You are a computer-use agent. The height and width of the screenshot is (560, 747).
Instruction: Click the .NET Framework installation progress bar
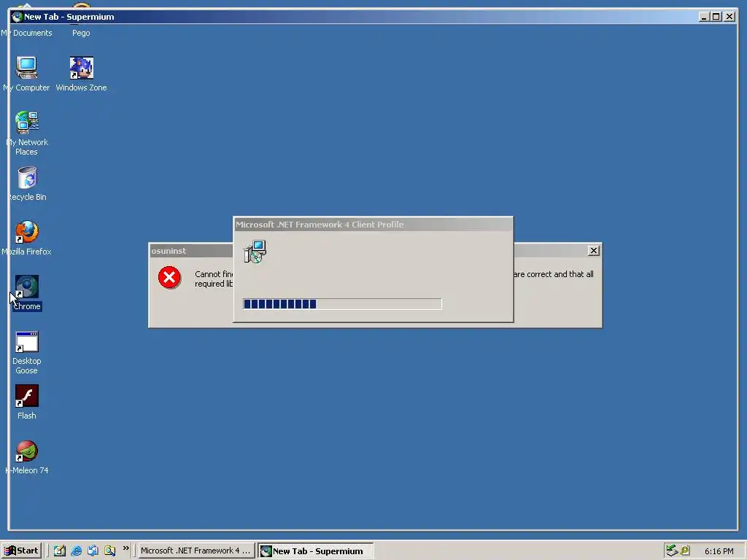point(342,304)
